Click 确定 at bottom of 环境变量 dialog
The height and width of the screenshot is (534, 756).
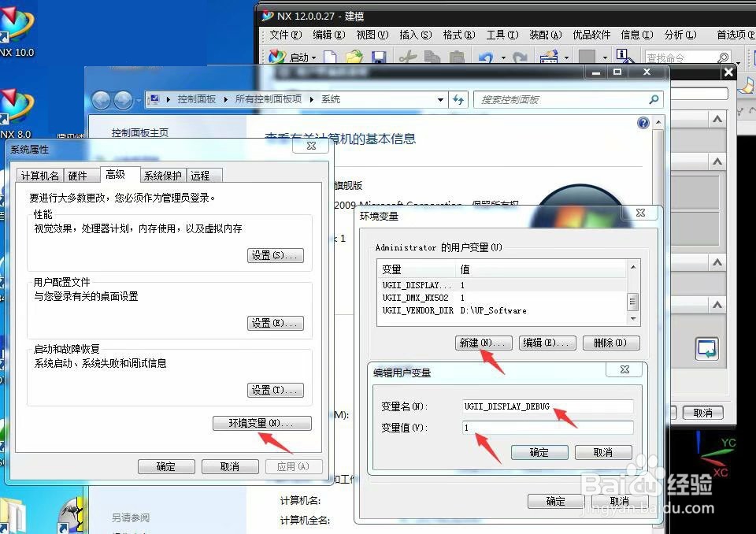(556, 501)
